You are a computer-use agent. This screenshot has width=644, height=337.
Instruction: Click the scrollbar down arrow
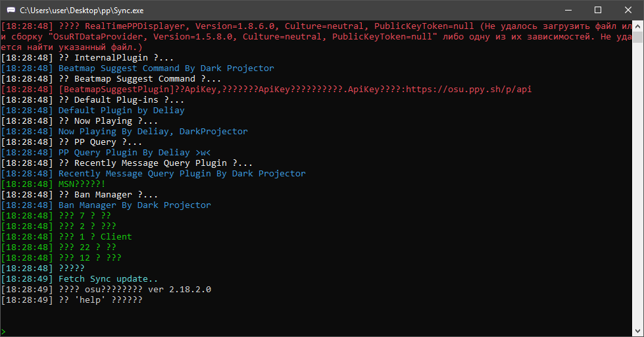click(x=637, y=331)
